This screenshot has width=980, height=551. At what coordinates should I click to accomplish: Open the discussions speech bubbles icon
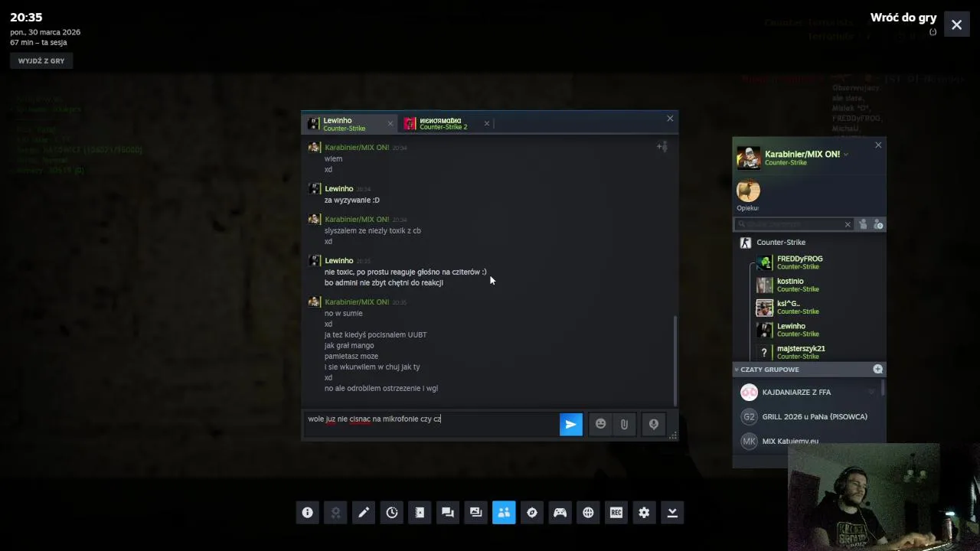pos(448,513)
